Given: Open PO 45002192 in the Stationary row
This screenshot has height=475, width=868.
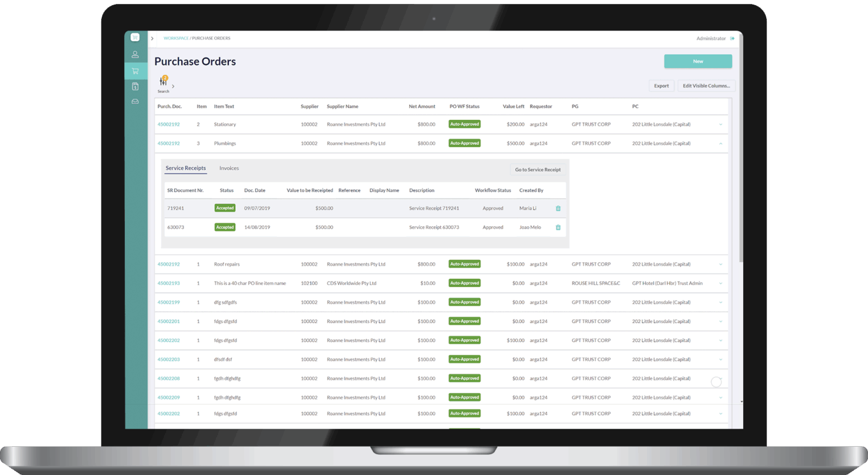Looking at the screenshot, I should pos(168,124).
